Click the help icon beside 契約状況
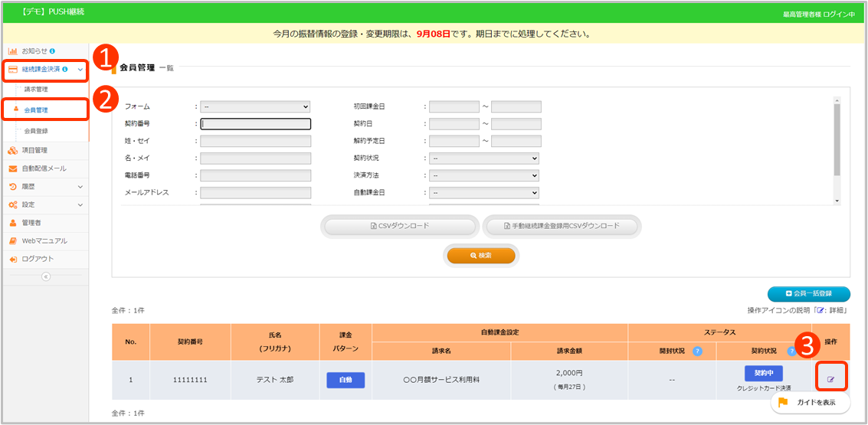This screenshot has width=868, height=425. [791, 351]
